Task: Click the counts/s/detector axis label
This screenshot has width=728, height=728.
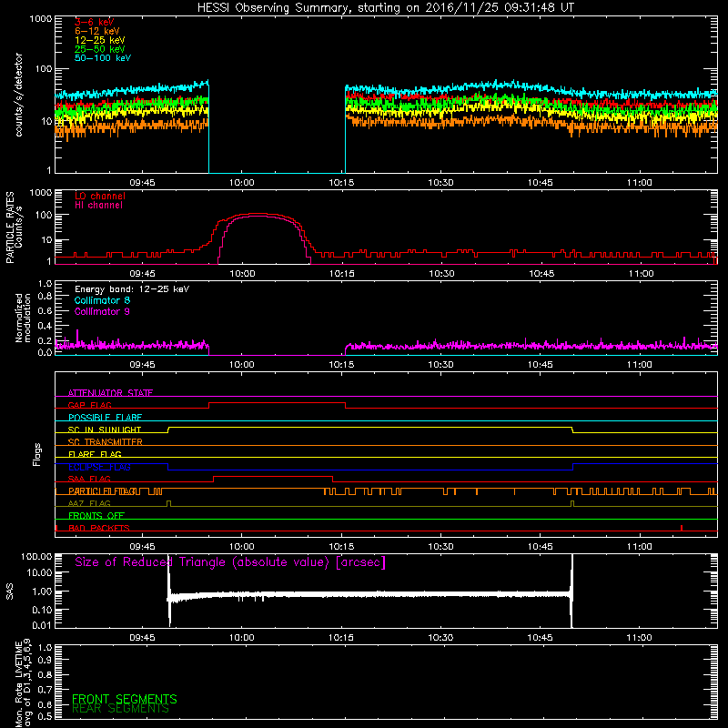Action: click(x=19, y=95)
